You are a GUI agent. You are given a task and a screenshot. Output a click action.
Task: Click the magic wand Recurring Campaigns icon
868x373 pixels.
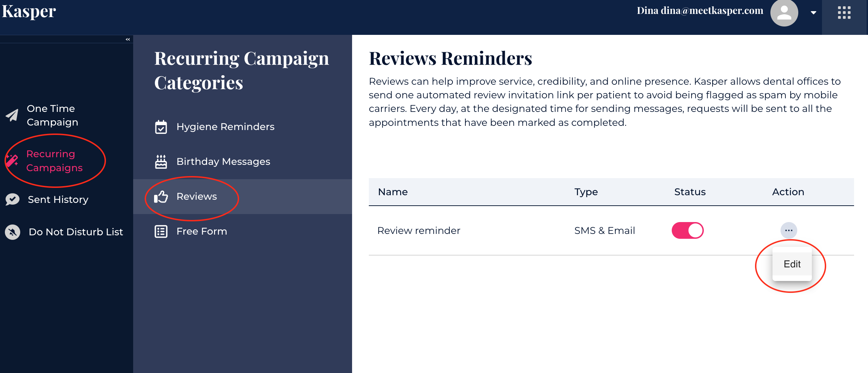click(12, 161)
